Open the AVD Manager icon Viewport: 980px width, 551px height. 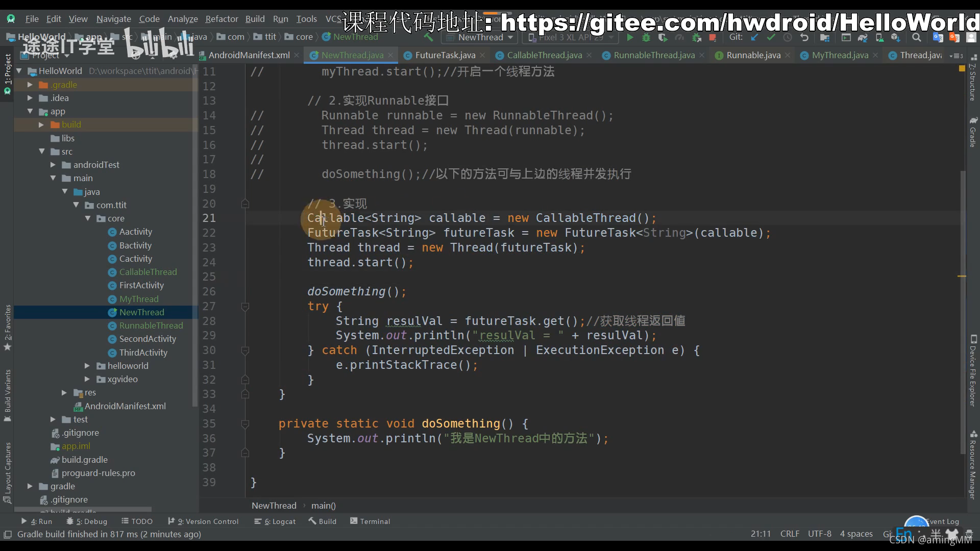[879, 37]
